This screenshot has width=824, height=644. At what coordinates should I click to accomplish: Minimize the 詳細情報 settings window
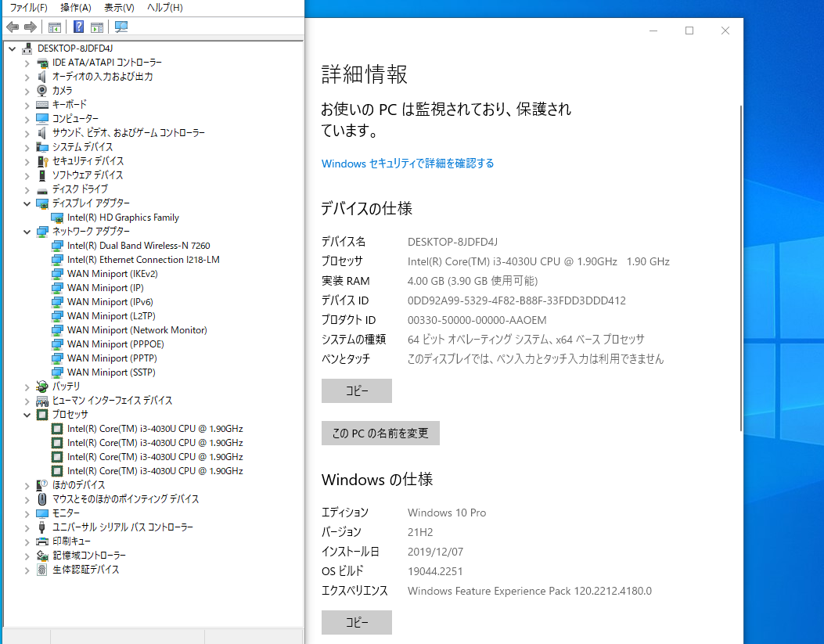click(x=653, y=31)
